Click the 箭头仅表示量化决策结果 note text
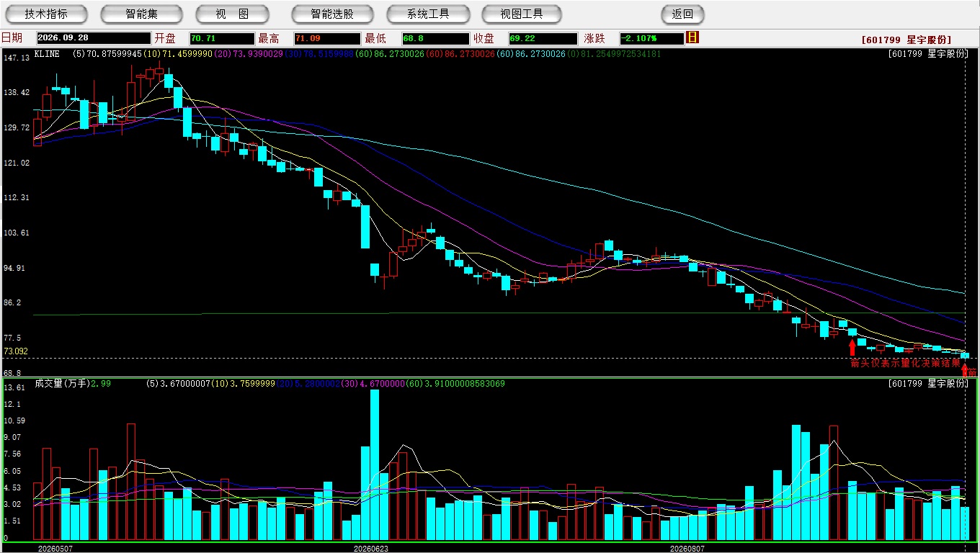 pyautogui.click(x=905, y=363)
